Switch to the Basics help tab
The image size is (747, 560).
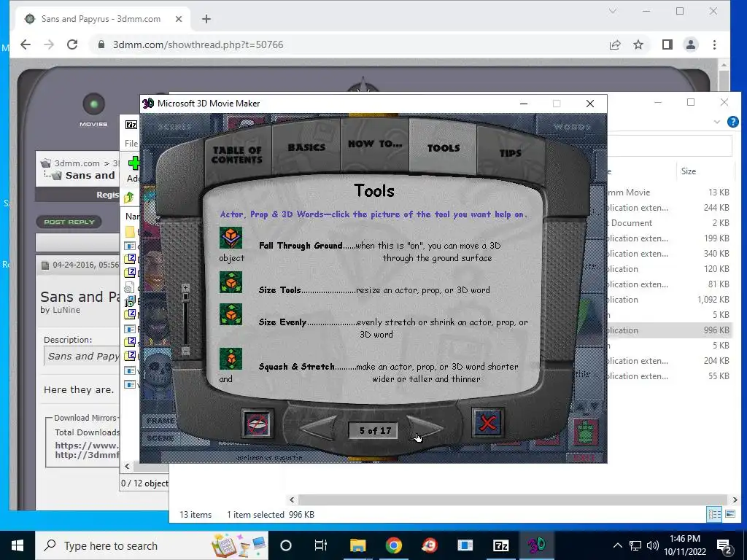point(306,147)
